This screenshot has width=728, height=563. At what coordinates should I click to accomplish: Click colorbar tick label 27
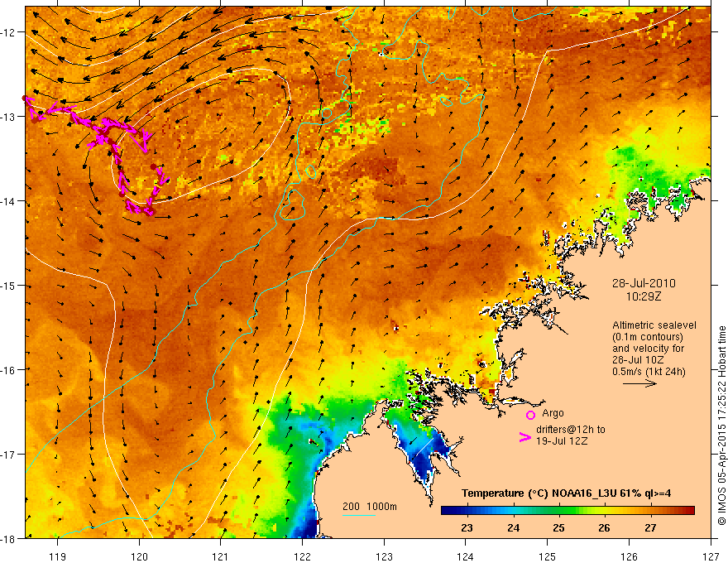click(x=650, y=527)
